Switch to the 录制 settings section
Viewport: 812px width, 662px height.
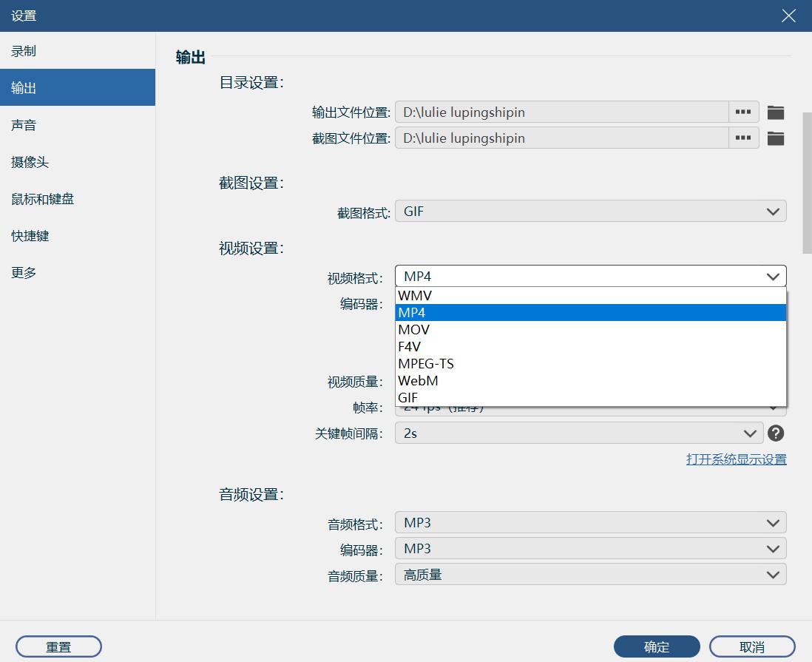[24, 50]
